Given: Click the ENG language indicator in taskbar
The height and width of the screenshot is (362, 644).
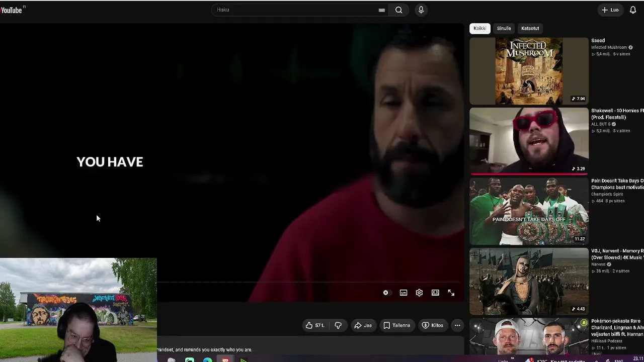Looking at the screenshot, I should pyautogui.click(x=619, y=360).
